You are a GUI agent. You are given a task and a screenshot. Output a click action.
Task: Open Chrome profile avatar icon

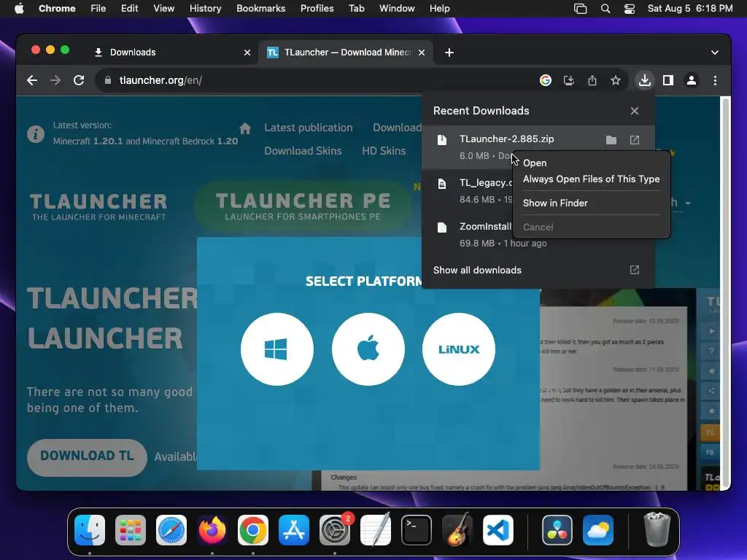[x=692, y=80]
